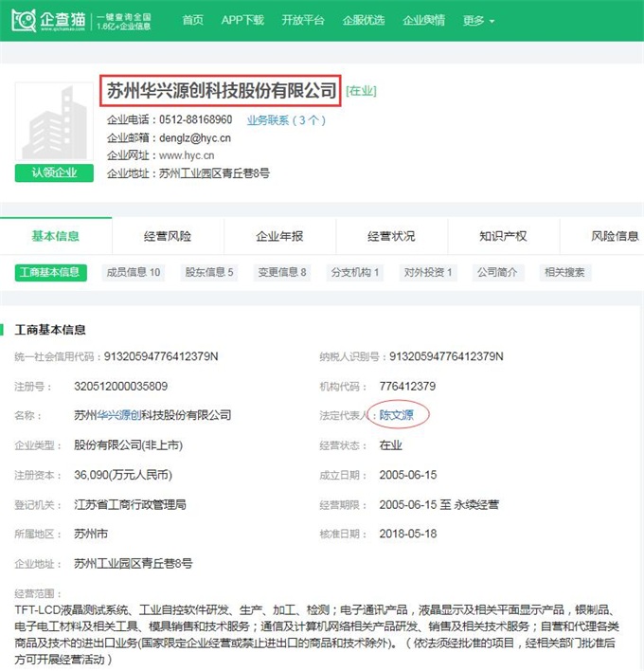Click the registered capital 36,090(万元人民币)
The width and height of the screenshot is (644, 671).
123,475
